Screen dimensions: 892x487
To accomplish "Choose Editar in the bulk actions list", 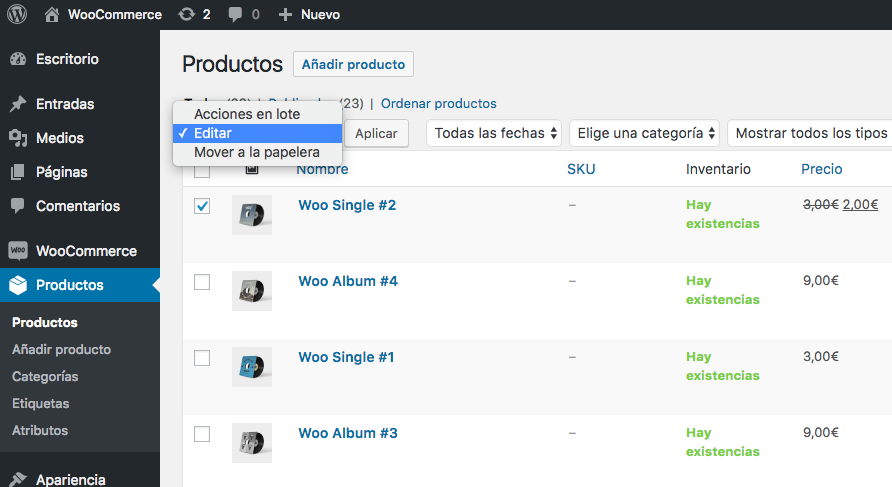I will click(257, 133).
